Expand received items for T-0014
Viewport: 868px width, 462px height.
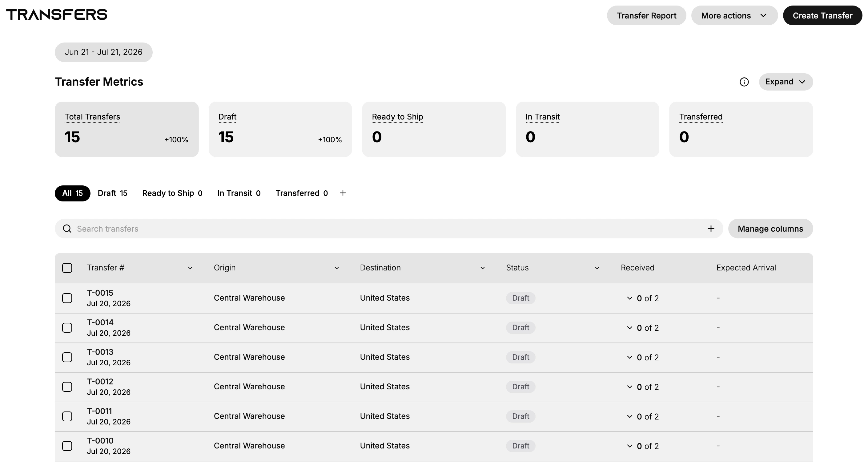(x=629, y=328)
